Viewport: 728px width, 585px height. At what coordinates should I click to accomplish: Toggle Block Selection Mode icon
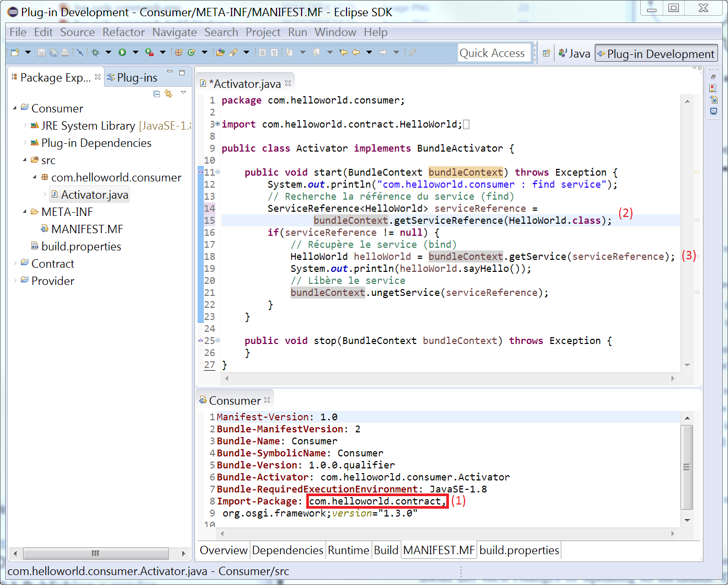[x=262, y=52]
